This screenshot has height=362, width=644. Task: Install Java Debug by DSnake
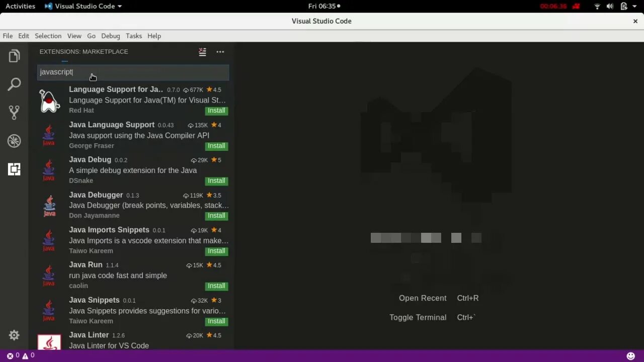(x=216, y=180)
